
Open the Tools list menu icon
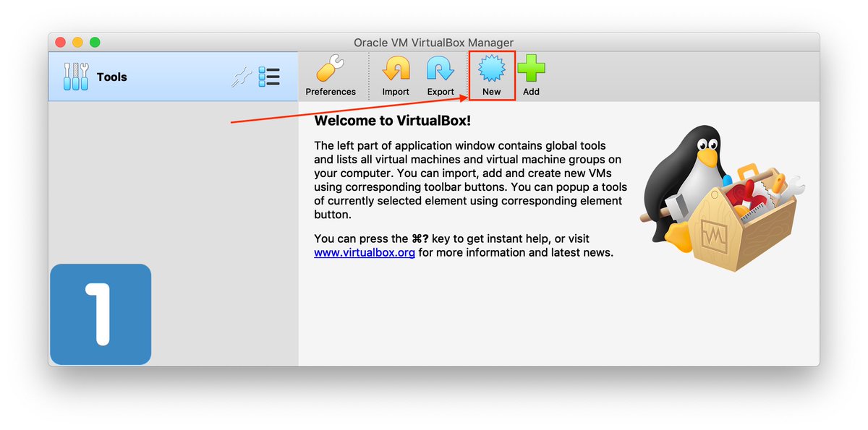pos(269,77)
